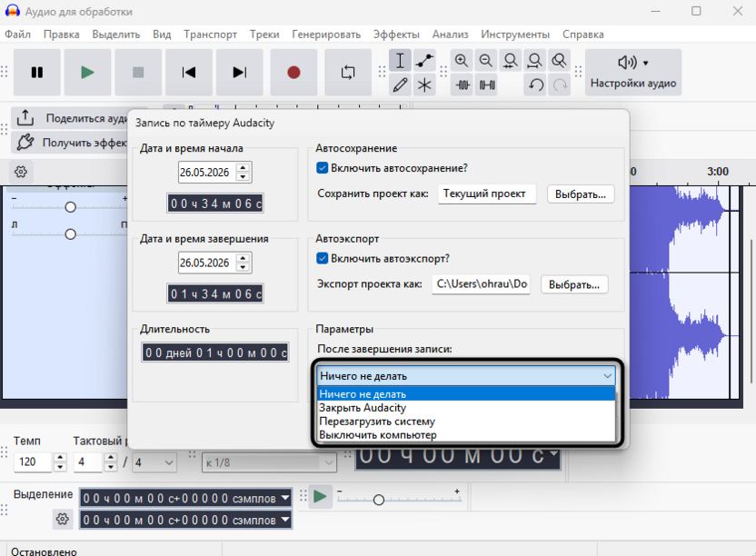Choose 'Закрыть Audacity' option
The height and width of the screenshot is (556, 756).
point(466,408)
